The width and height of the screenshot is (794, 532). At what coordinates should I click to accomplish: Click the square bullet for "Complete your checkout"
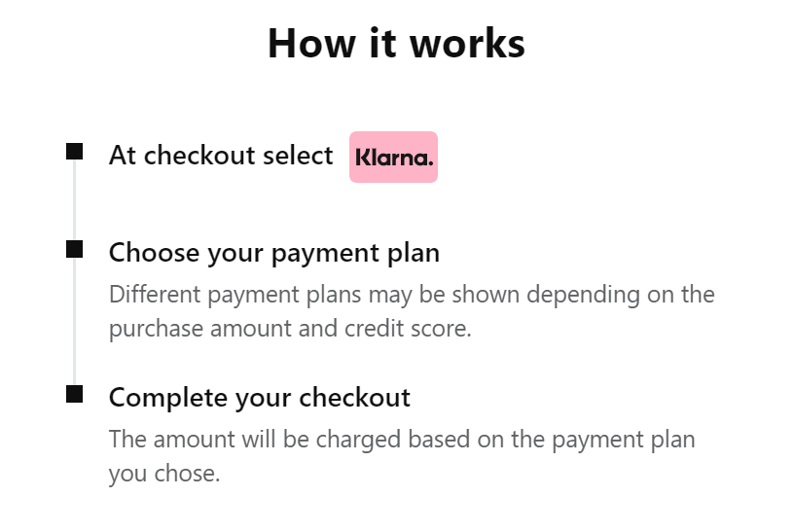(75, 394)
